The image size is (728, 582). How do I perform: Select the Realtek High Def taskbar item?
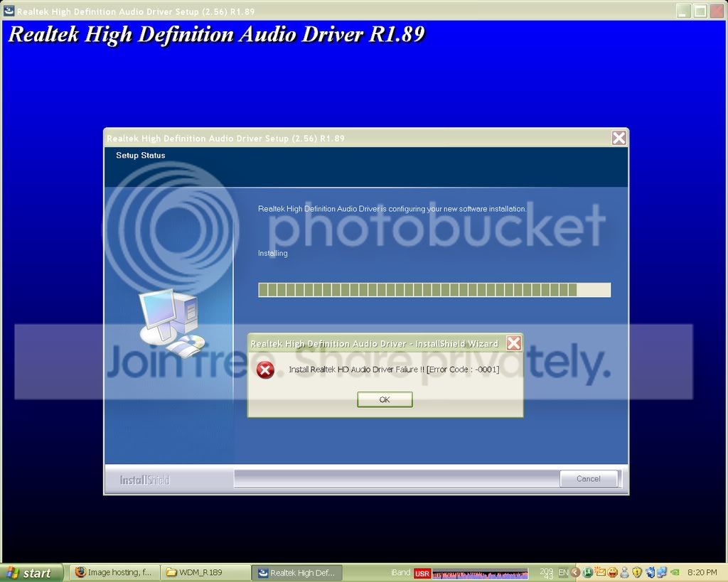[297, 572]
